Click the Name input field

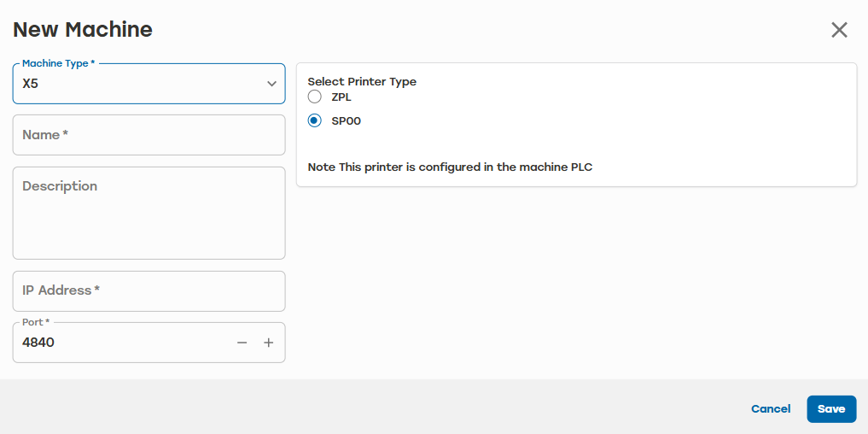point(149,135)
